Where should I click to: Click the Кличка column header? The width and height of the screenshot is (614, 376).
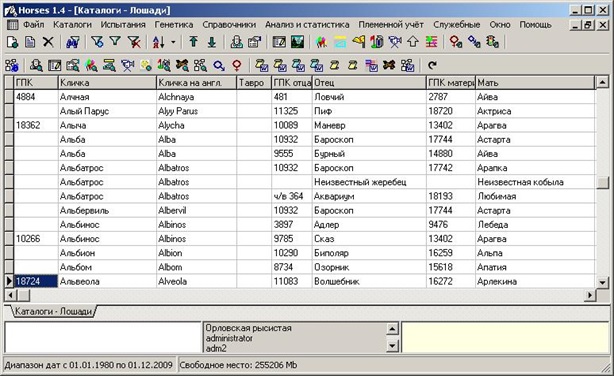point(107,83)
